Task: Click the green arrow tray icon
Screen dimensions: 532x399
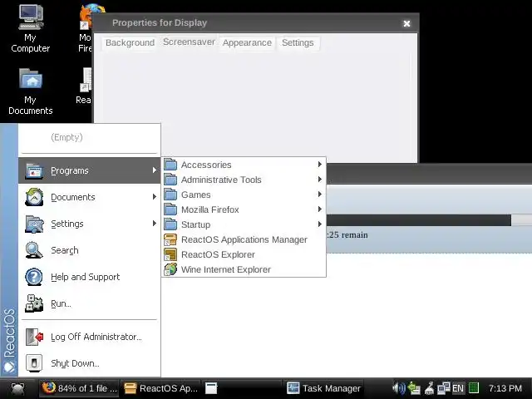Action: pyautogui.click(x=414, y=388)
